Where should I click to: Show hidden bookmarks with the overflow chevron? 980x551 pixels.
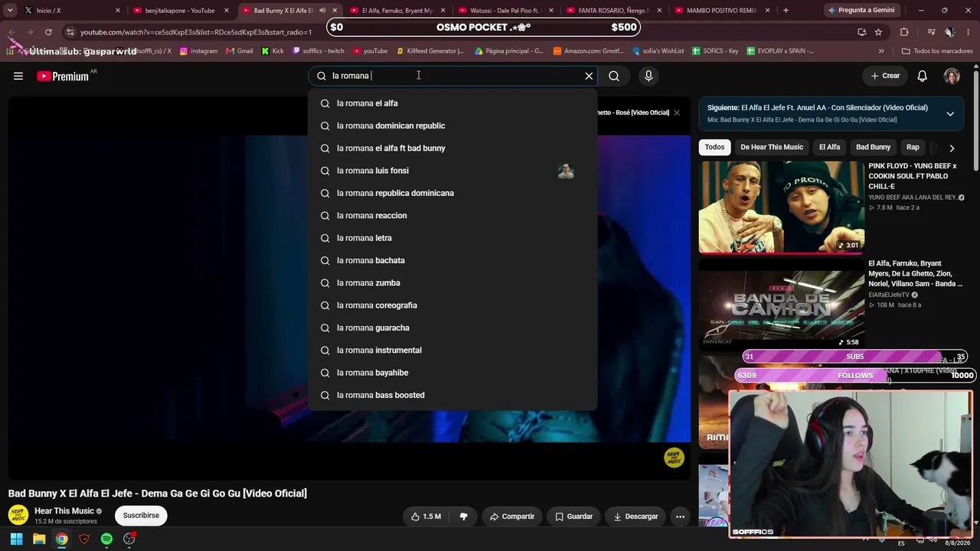point(881,51)
